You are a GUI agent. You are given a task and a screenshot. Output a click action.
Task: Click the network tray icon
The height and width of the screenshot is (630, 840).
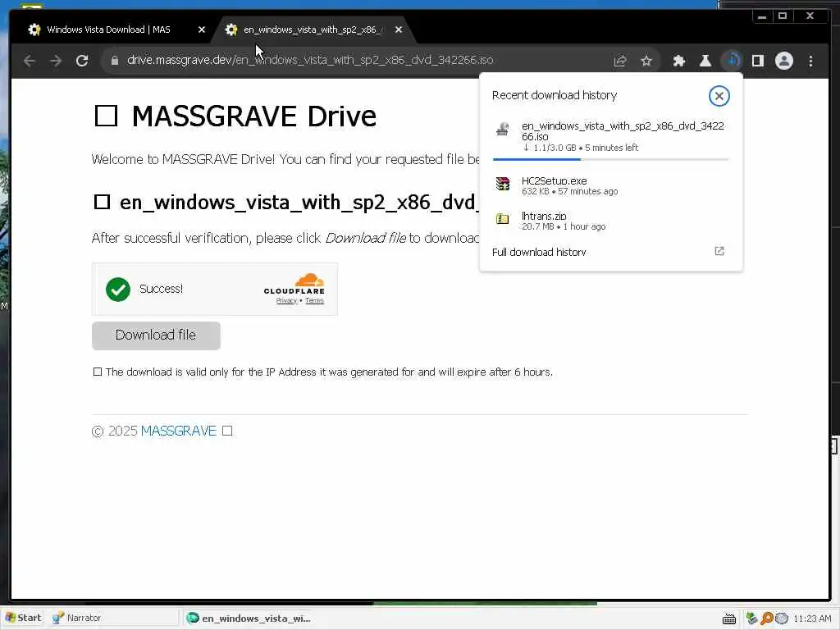point(751,619)
